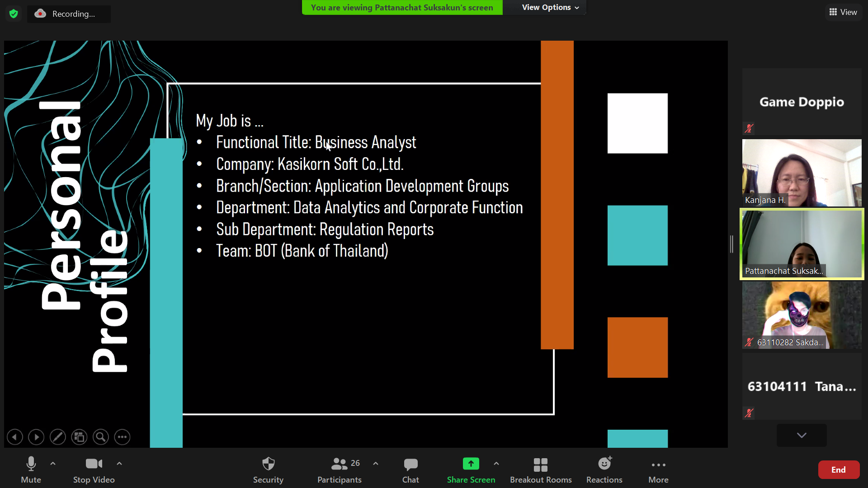Expand share options arrow next to Share Screen
The width and height of the screenshot is (868, 488).
(496, 464)
